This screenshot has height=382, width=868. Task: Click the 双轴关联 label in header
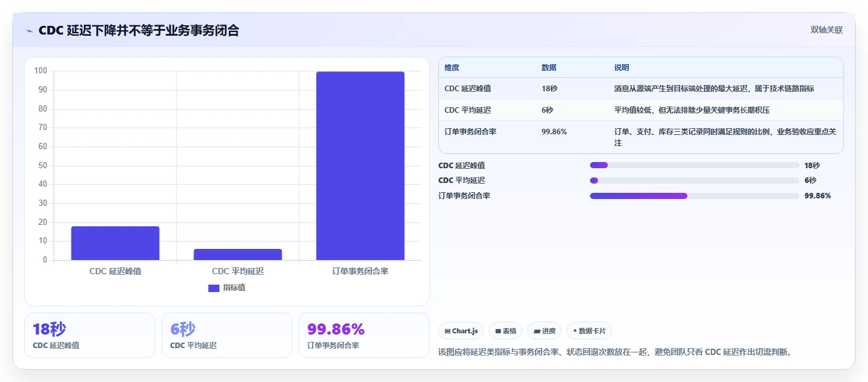(826, 30)
